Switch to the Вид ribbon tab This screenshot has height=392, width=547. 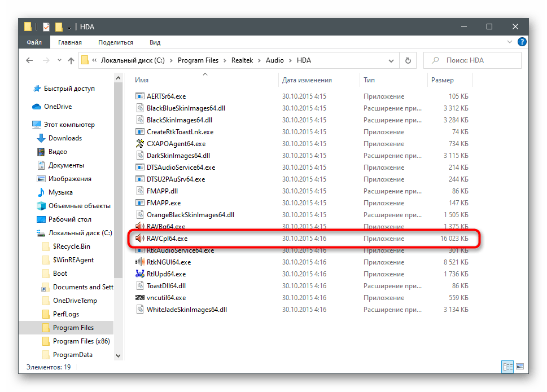point(155,42)
